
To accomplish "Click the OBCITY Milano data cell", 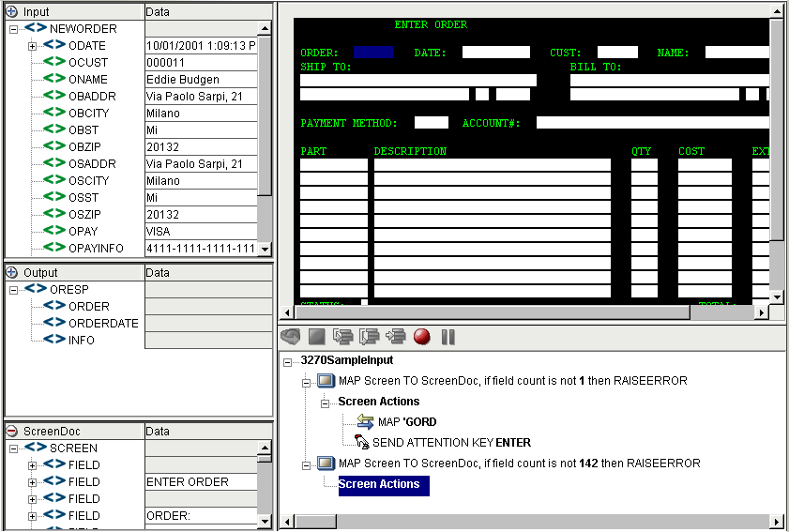I will point(202,113).
